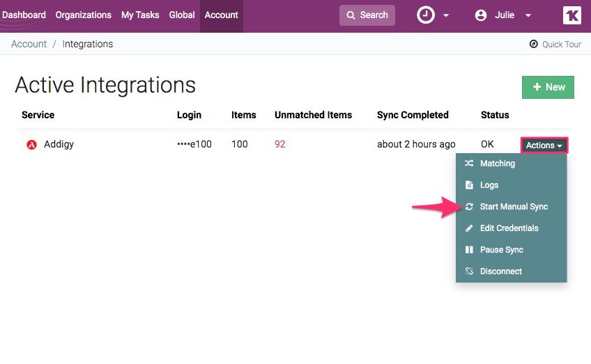The height and width of the screenshot is (364, 591).
Task: Toggle the Actions dropdown for Addigy
Action: [x=544, y=145]
